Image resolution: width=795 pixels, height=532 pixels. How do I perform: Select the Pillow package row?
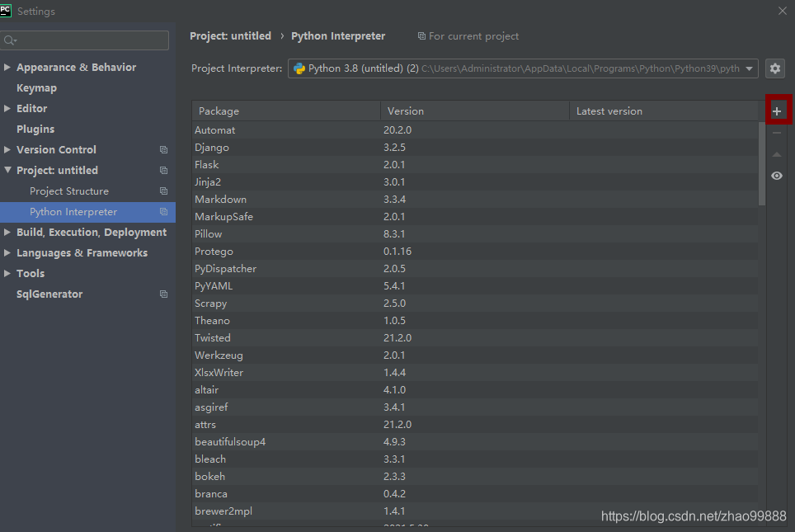pyautogui.click(x=475, y=233)
